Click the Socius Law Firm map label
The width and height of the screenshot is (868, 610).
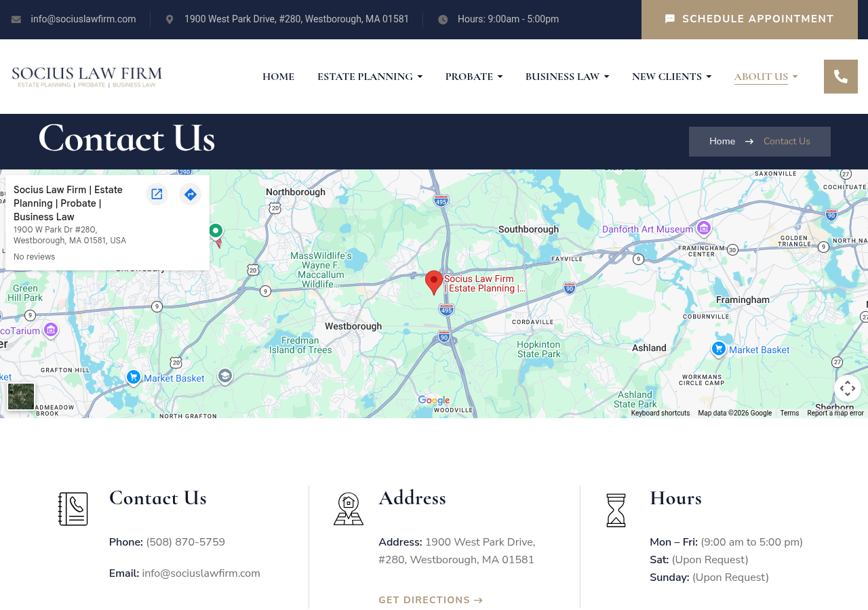click(484, 283)
